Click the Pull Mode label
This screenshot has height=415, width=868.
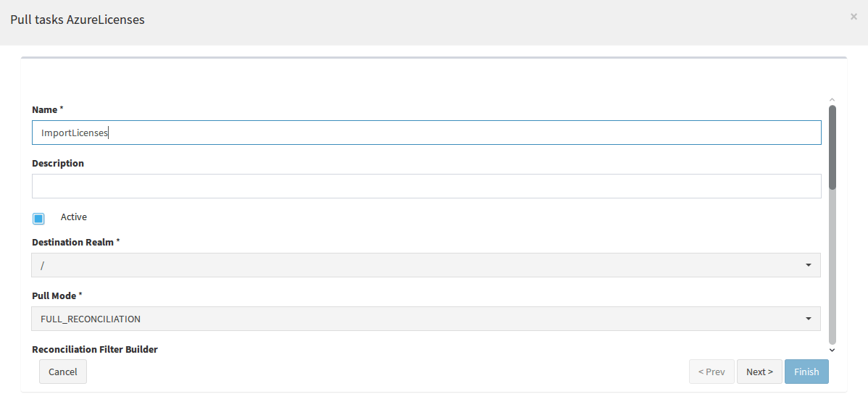pyautogui.click(x=57, y=296)
